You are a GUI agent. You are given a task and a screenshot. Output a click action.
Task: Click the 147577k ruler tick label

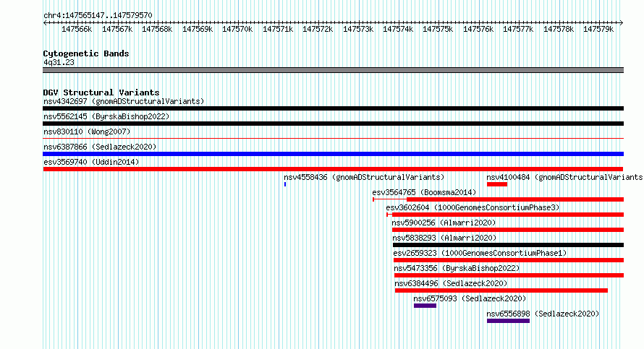click(x=518, y=29)
